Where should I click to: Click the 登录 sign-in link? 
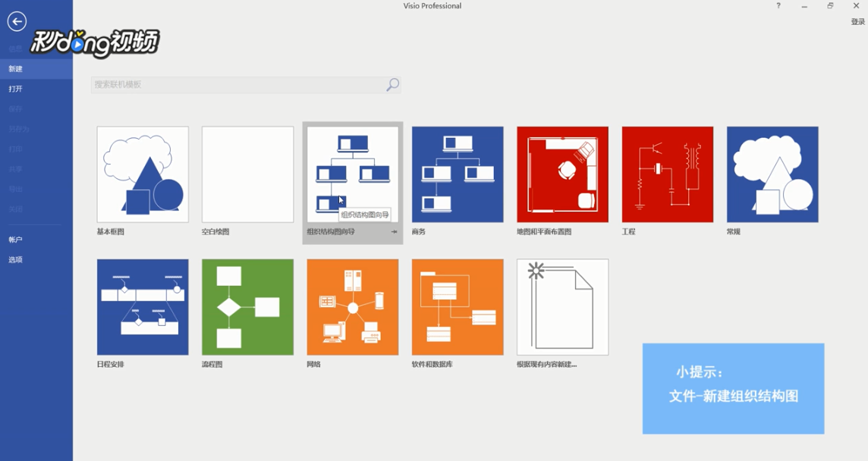(857, 21)
